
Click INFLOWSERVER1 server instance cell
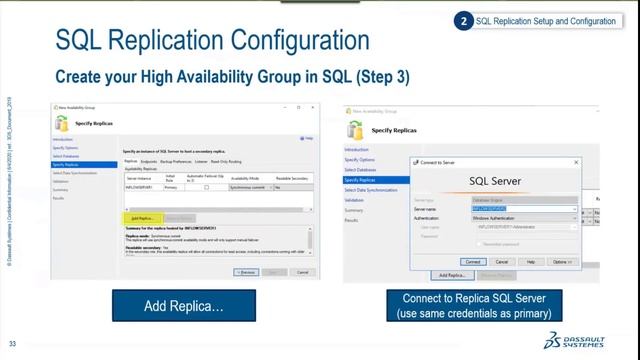pos(143,187)
